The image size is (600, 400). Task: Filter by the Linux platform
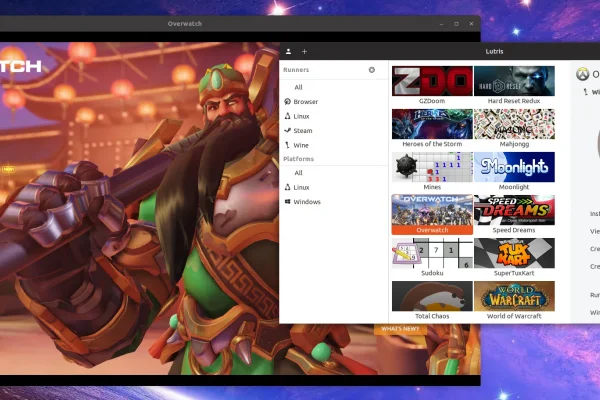[301, 187]
